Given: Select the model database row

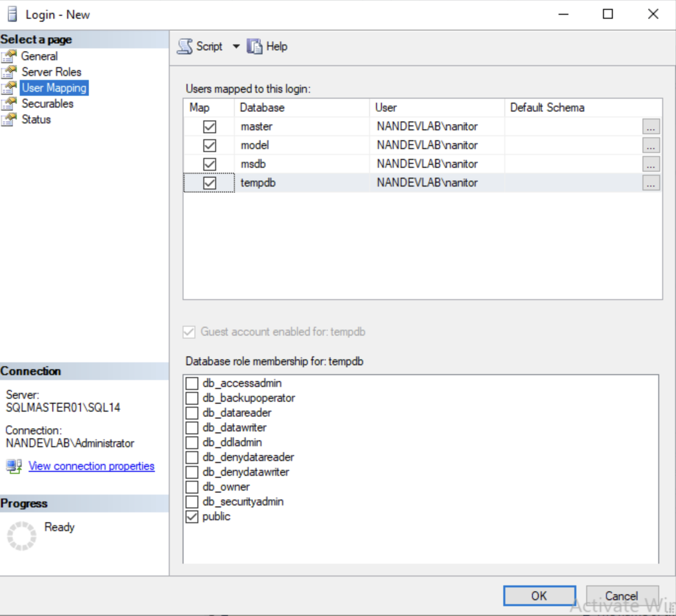Looking at the screenshot, I should click(x=255, y=146).
